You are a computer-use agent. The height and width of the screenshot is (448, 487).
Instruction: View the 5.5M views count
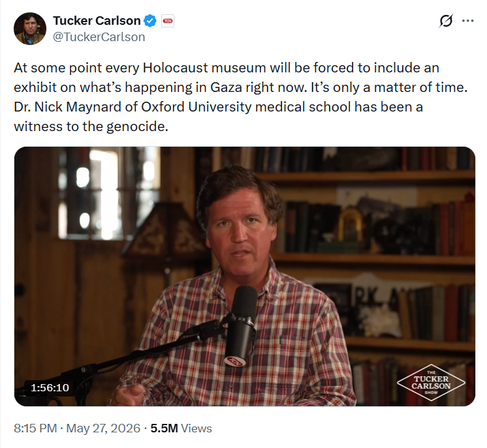[x=164, y=428]
